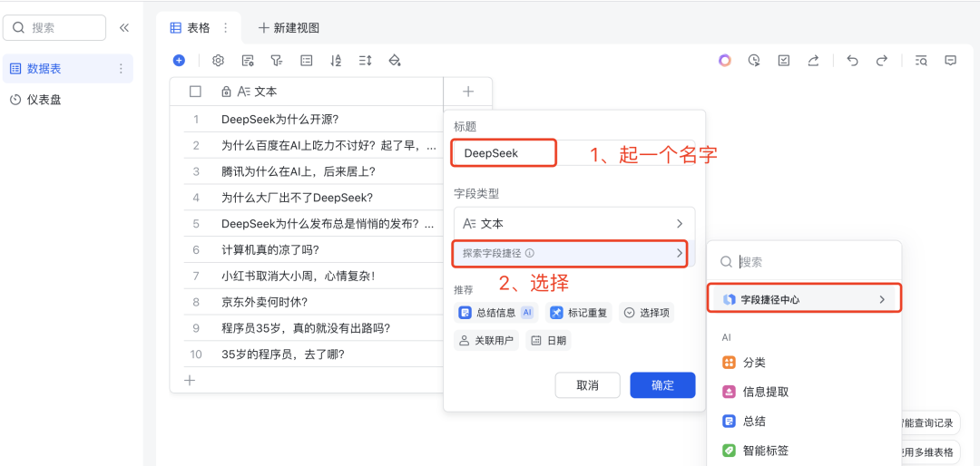Viewport: 980px width, 466px height.
Task: Expand the 字段捷径中心 submenu
Action: click(804, 299)
